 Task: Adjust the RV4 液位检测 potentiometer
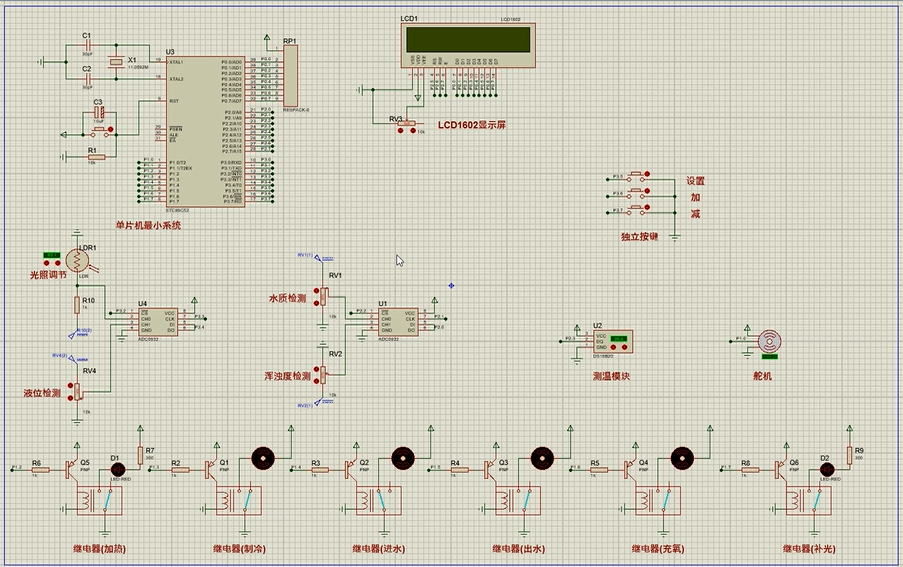(x=76, y=390)
